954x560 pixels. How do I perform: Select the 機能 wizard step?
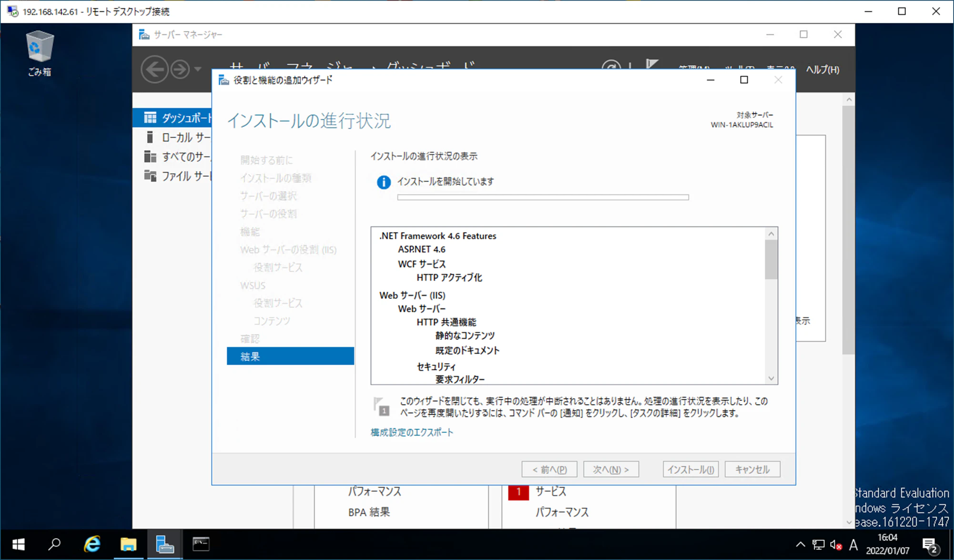point(250,232)
